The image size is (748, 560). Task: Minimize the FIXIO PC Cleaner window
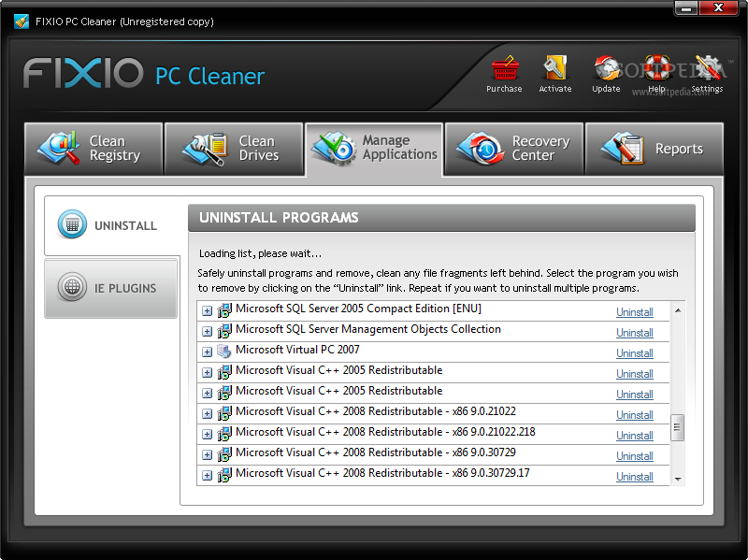pos(686,8)
